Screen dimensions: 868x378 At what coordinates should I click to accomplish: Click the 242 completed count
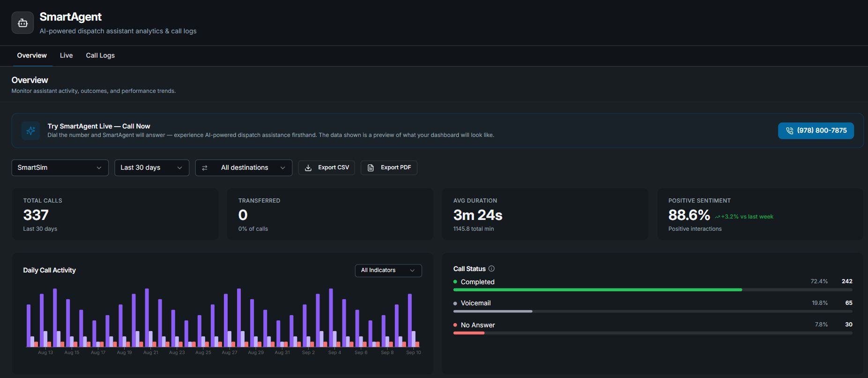(847, 281)
